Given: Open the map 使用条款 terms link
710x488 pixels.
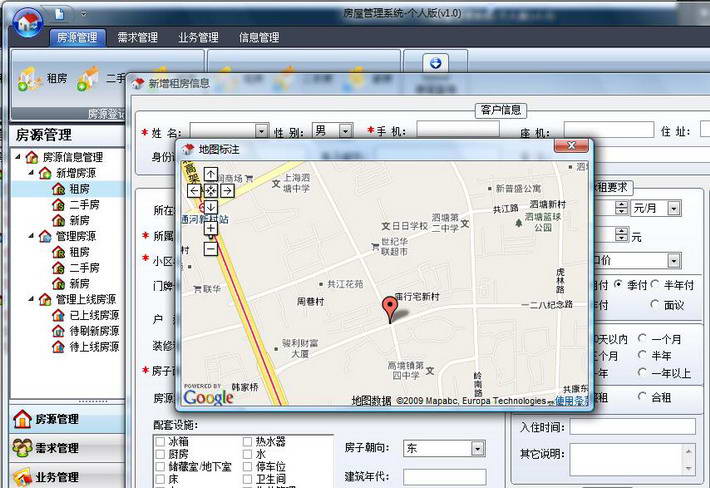Looking at the screenshot, I should click(572, 401).
